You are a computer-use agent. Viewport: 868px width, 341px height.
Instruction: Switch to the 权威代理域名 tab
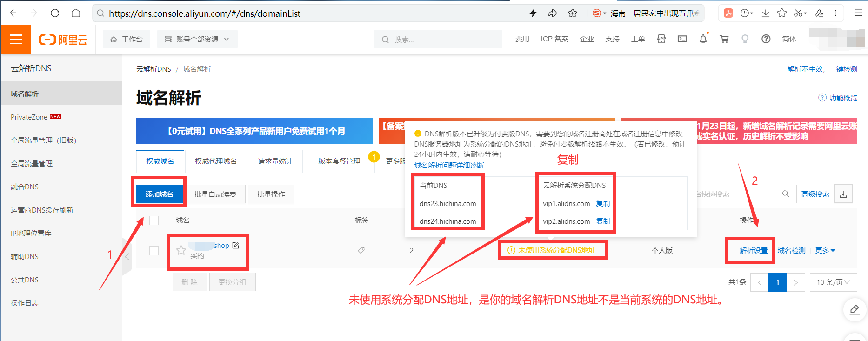pos(216,161)
